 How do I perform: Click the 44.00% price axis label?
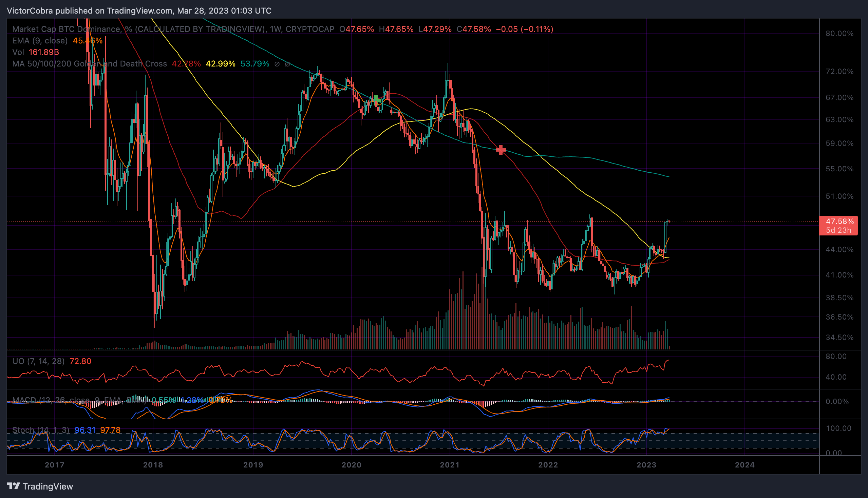[x=839, y=250]
